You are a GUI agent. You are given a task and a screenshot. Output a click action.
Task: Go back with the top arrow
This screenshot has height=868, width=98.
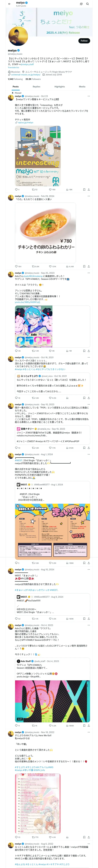(9, 4)
